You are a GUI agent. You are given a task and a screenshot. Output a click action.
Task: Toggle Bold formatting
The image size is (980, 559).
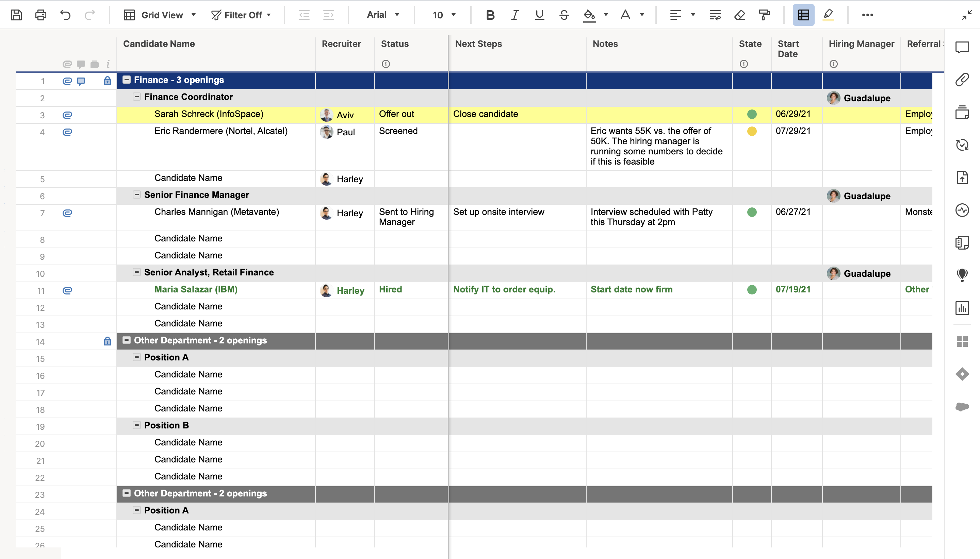[490, 15]
